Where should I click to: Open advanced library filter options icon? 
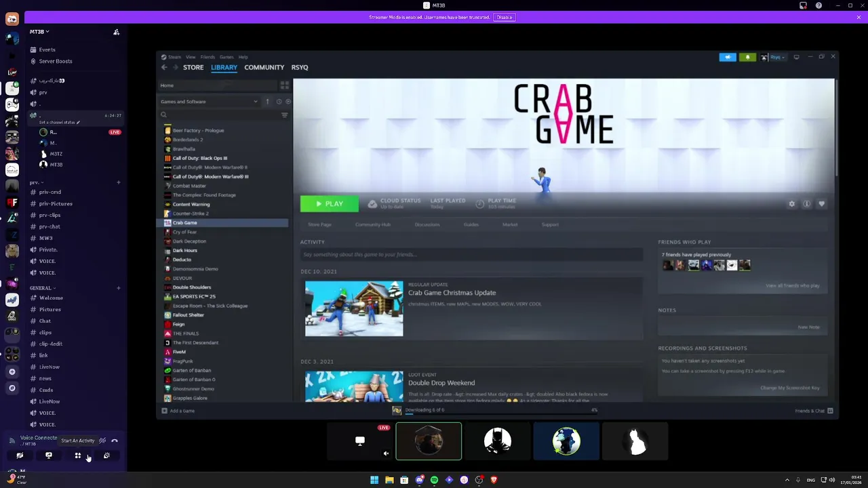click(285, 115)
